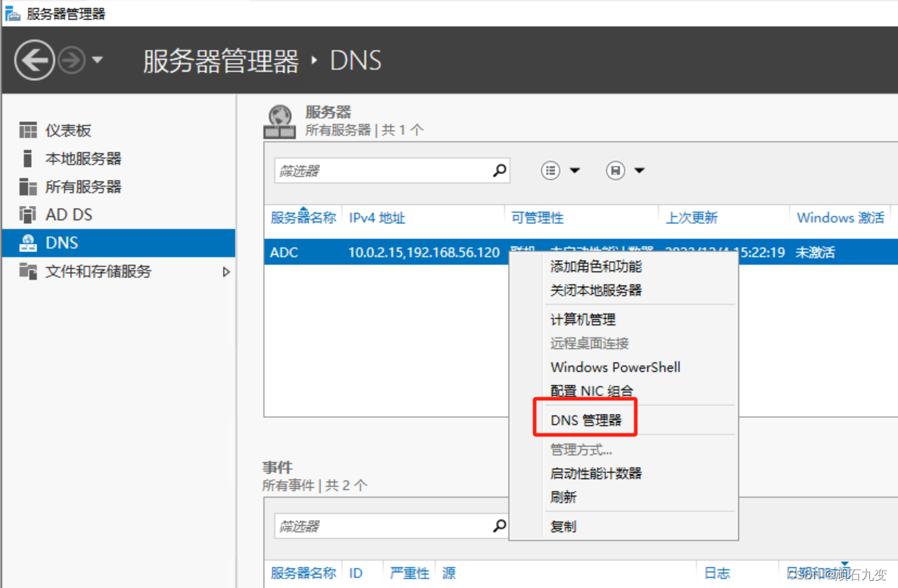Sort servers by 服务器名称 column
The height and width of the screenshot is (588, 898).
[303, 217]
